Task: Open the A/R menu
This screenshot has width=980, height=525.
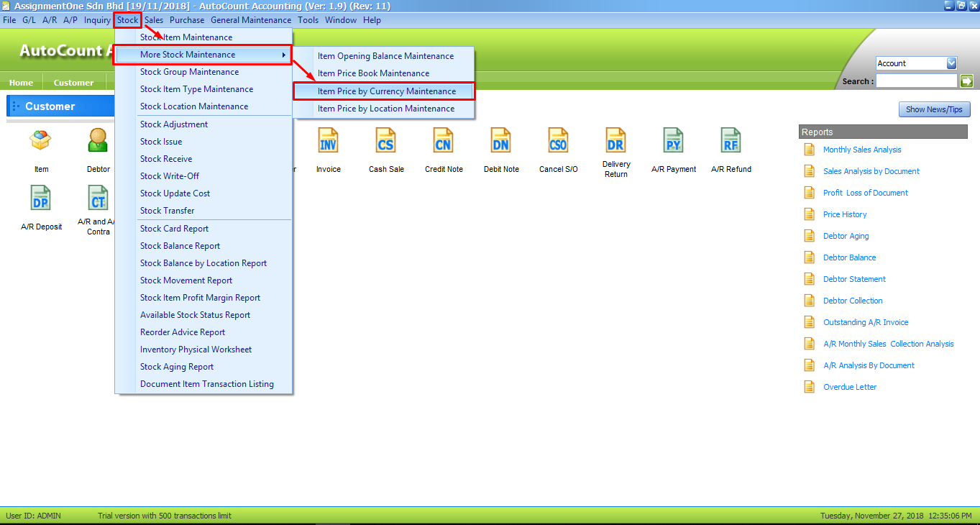Action: [x=50, y=20]
